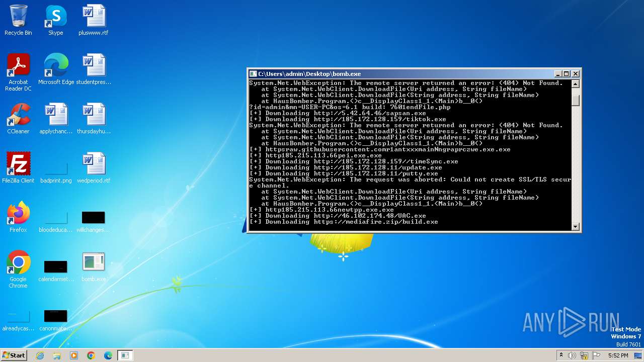644x362 pixels.
Task: Open the Action Center flag icon
Action: pyautogui.click(x=596, y=355)
